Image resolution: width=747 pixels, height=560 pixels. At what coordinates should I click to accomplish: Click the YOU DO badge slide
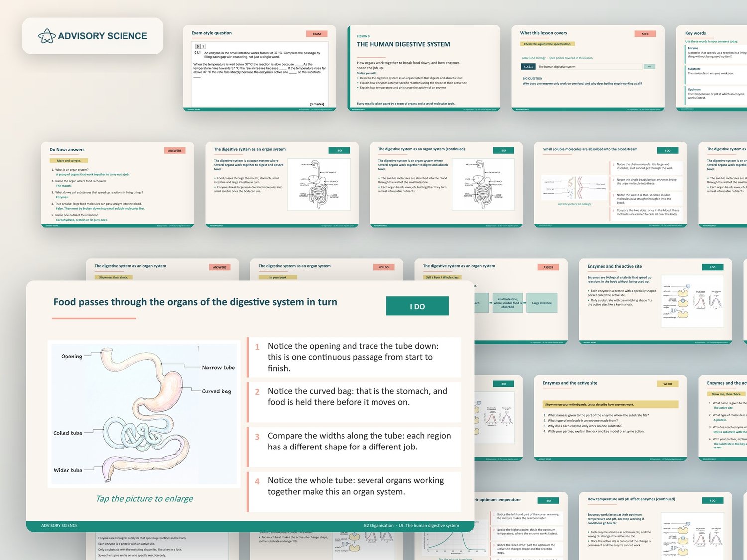click(384, 267)
